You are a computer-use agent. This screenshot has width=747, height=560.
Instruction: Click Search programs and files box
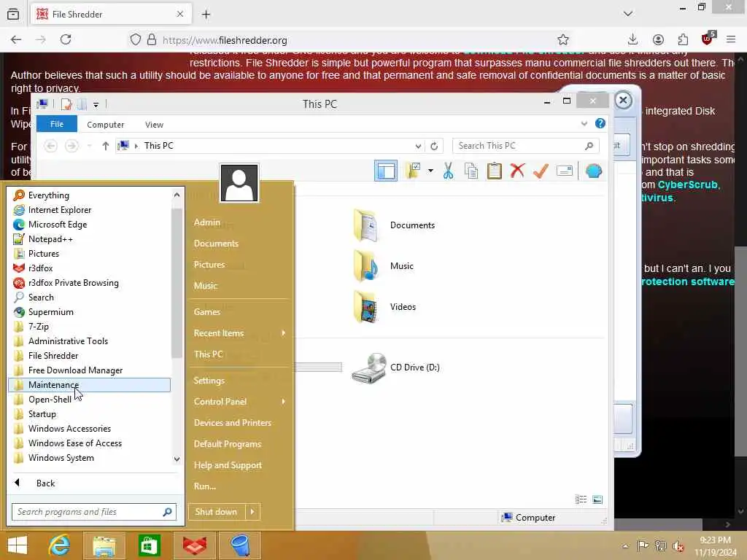coord(94,512)
